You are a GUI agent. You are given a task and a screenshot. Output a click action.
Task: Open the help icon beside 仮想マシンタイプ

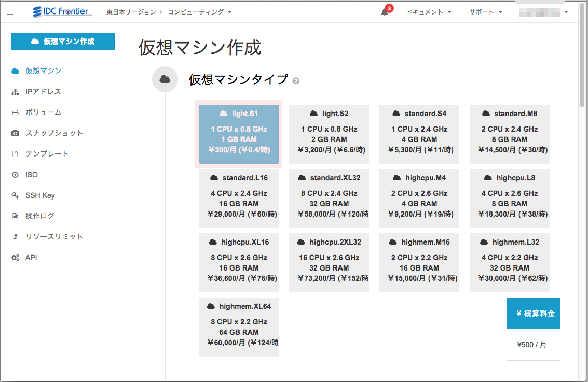click(x=295, y=81)
